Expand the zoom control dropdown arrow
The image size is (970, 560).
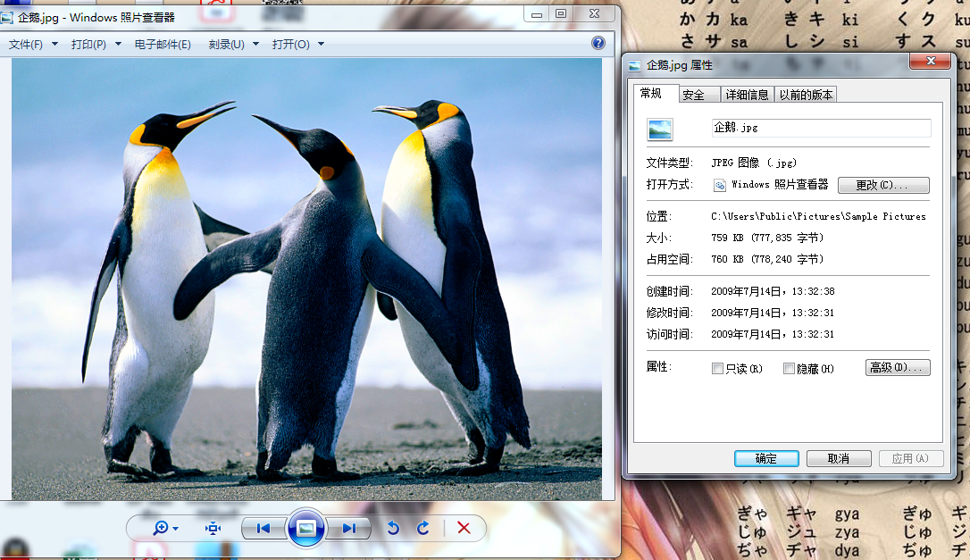(176, 529)
